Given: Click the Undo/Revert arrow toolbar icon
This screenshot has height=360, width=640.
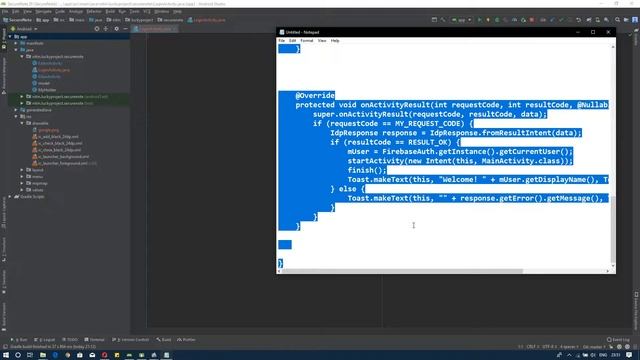Looking at the screenshot, I should coord(578,20).
